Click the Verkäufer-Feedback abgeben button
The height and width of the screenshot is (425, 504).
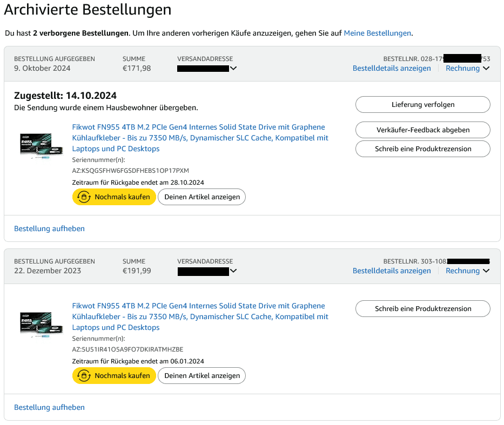422,130
